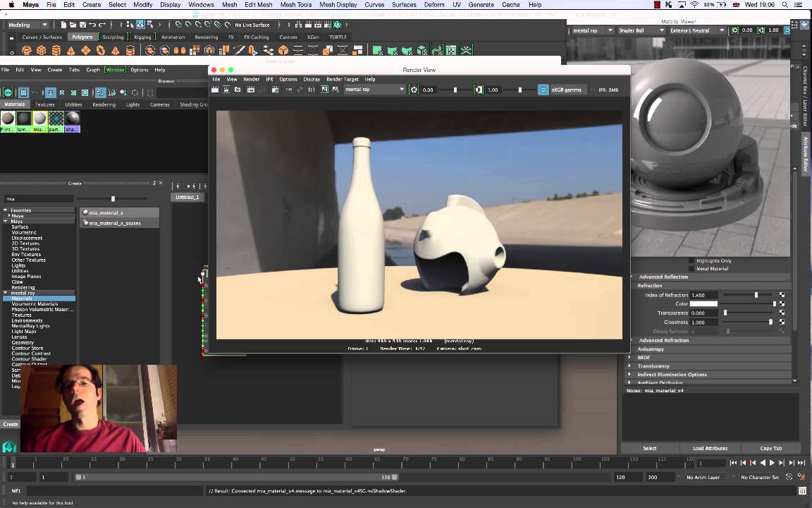Image resolution: width=812 pixels, height=508 pixels.
Task: Click the Glossiness value field
Action: pyautogui.click(x=703, y=322)
